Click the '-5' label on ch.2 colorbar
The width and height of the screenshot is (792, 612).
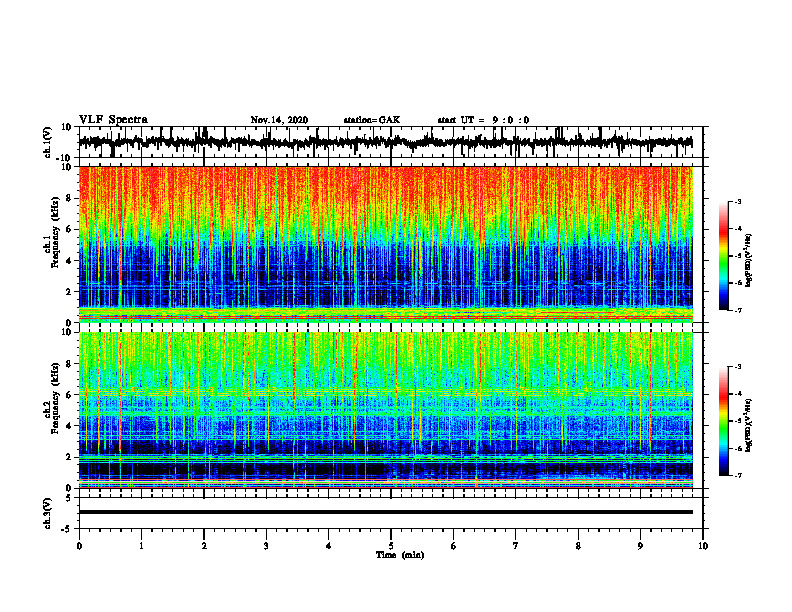coord(738,421)
